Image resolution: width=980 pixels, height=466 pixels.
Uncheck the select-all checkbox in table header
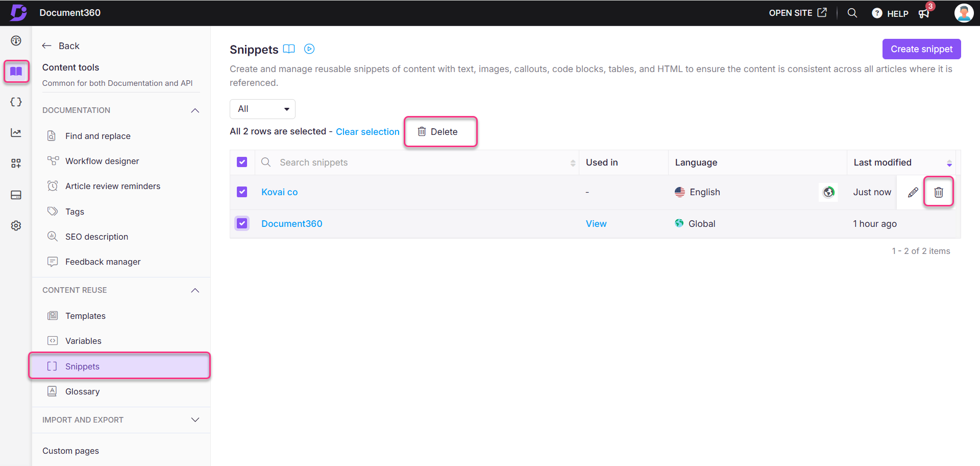(242, 162)
